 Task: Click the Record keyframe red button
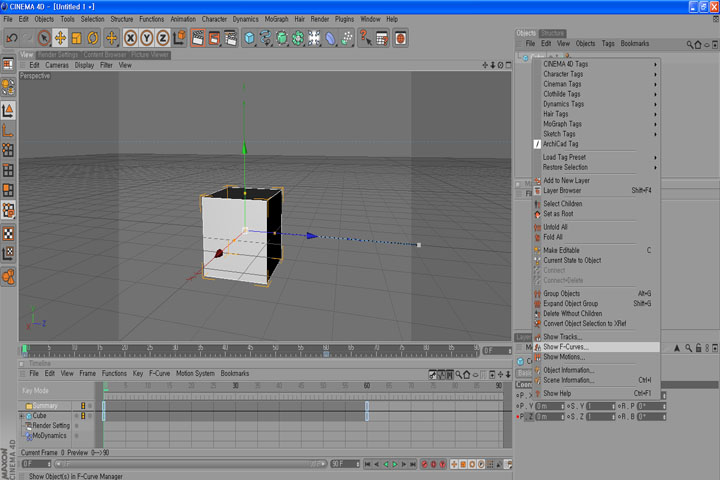(424, 464)
